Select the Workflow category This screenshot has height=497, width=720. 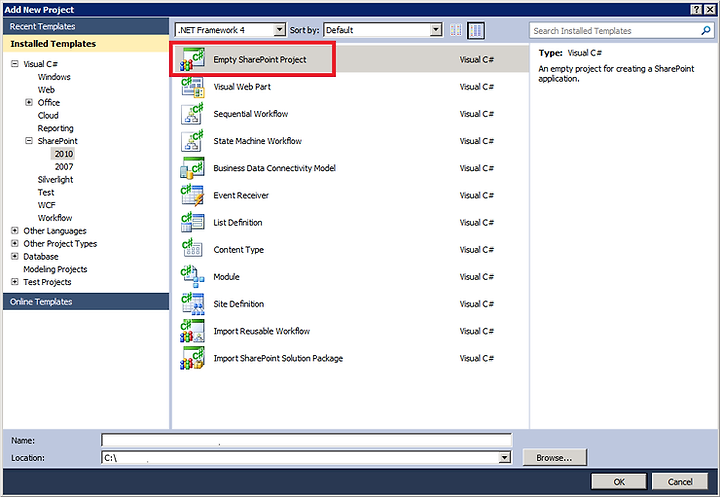pyautogui.click(x=55, y=218)
